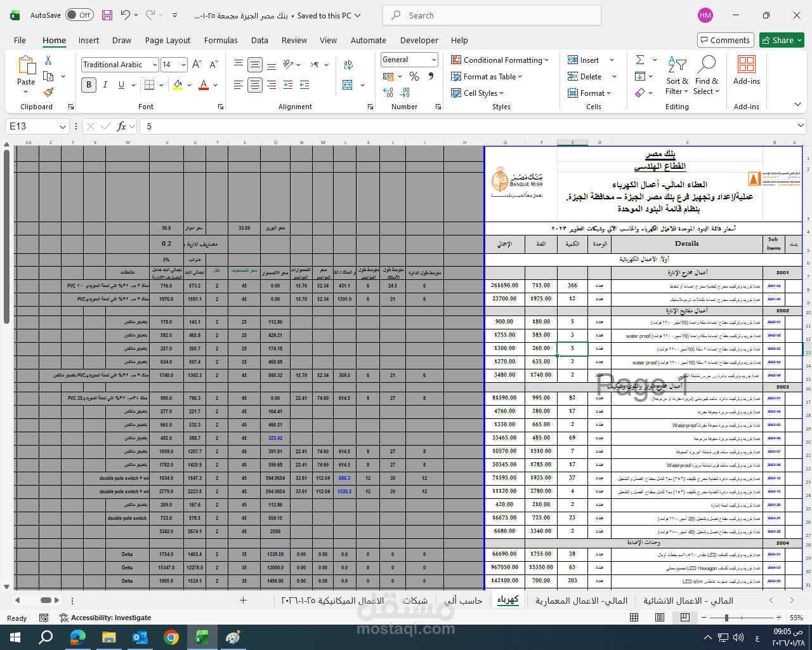The image size is (812, 650).
Task: Click the Share button
Action: click(x=782, y=40)
